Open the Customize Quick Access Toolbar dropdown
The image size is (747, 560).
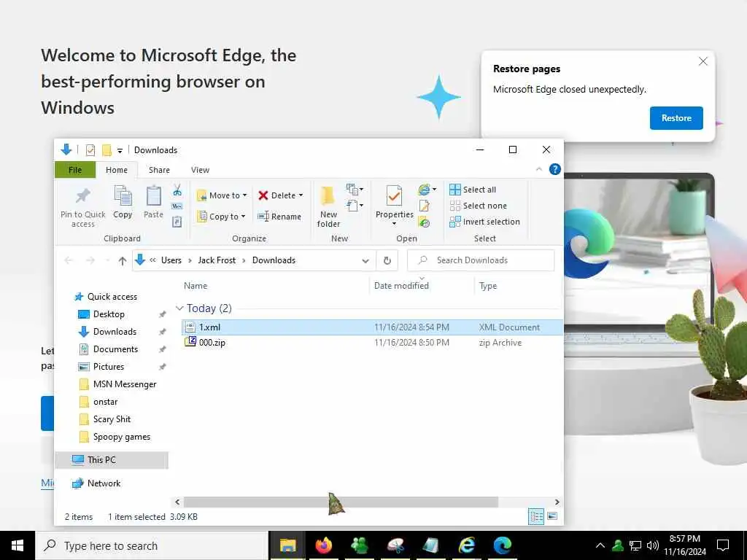tap(120, 150)
